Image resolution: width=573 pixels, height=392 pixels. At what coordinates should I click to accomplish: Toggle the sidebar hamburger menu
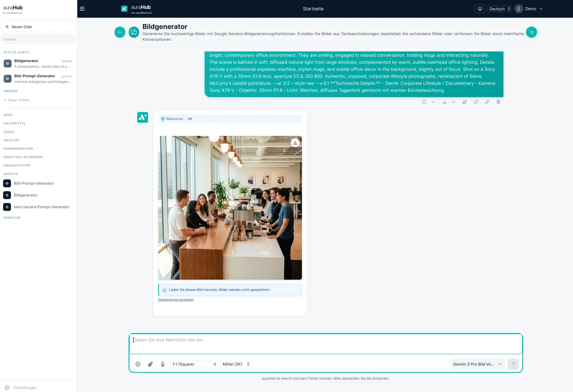pyautogui.click(x=82, y=9)
